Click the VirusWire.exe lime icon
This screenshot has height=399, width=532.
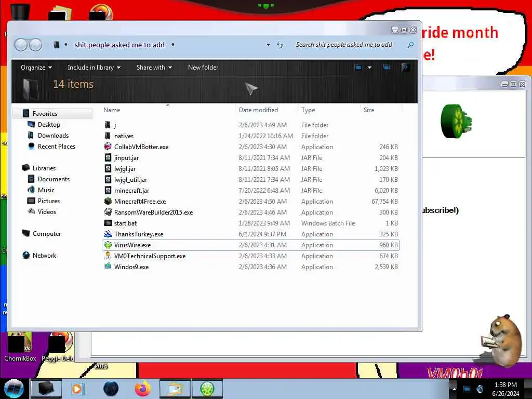pyautogui.click(x=108, y=245)
